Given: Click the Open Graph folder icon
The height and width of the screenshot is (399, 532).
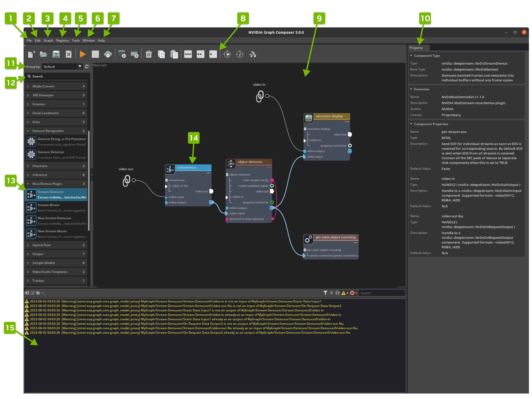Looking at the screenshot, I should (x=43, y=54).
